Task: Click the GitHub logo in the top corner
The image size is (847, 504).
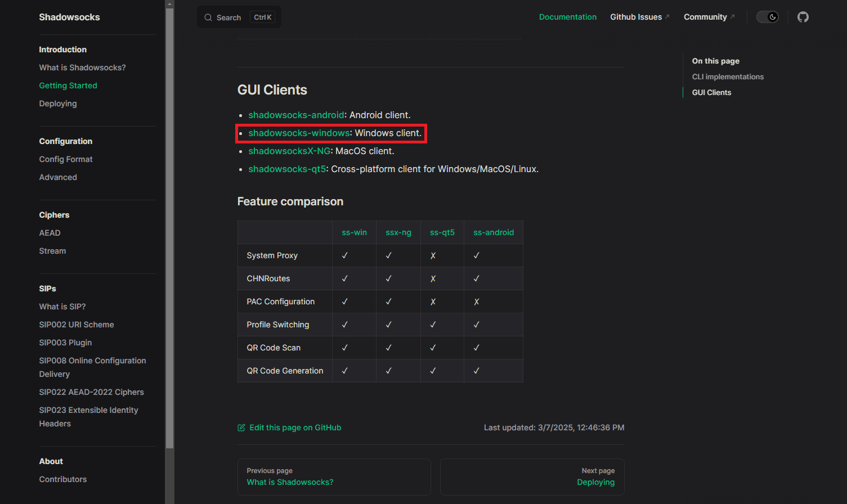Action: point(803,17)
